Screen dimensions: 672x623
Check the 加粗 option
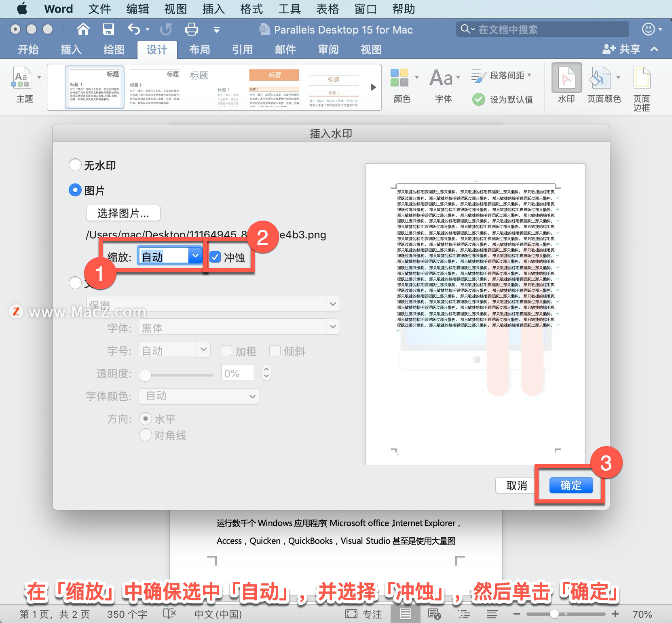tap(227, 351)
